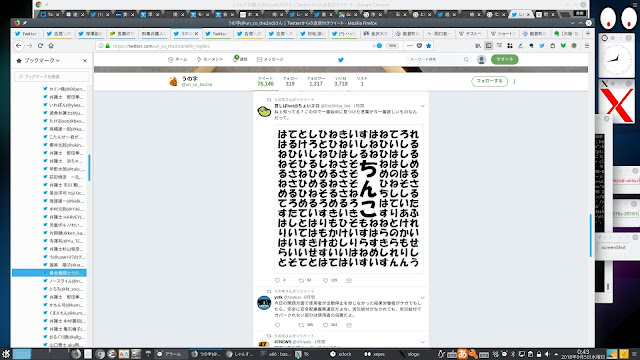Reply to the ystk tweet
This screenshot has height=360, width=640.
coord(278,325)
